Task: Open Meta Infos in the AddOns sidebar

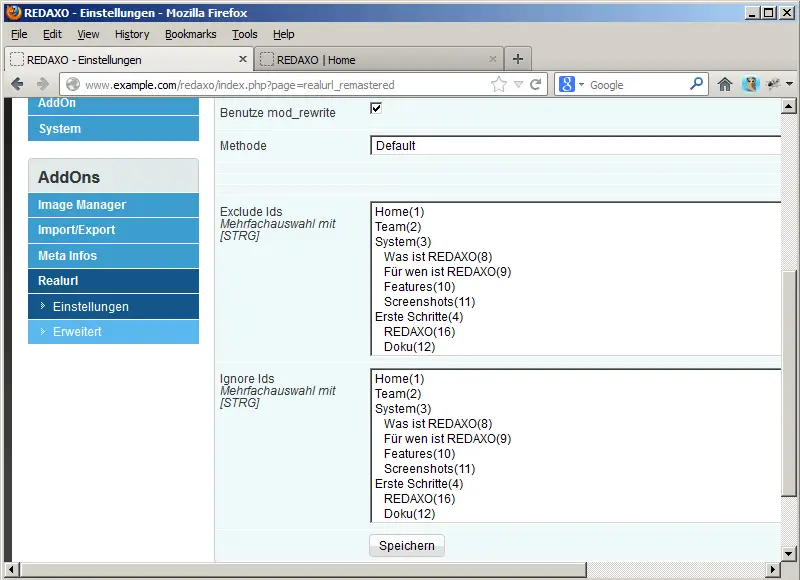Action: [113, 256]
